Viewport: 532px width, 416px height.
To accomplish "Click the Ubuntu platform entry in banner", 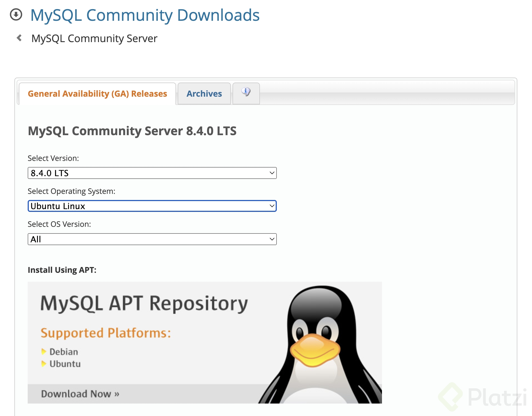I will pos(65,364).
